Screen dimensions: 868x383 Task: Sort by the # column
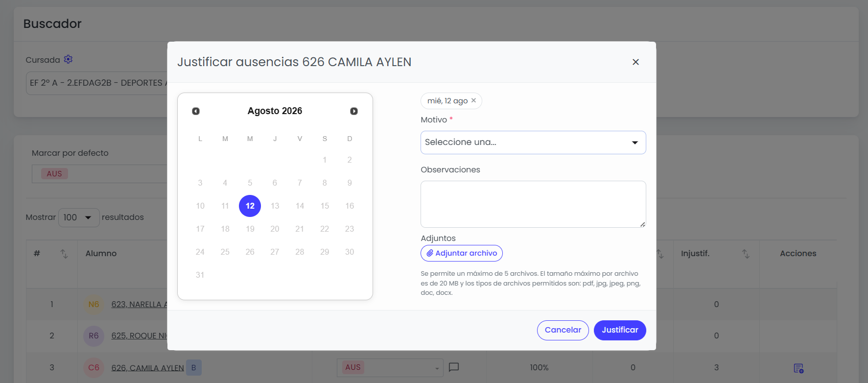[x=64, y=254]
